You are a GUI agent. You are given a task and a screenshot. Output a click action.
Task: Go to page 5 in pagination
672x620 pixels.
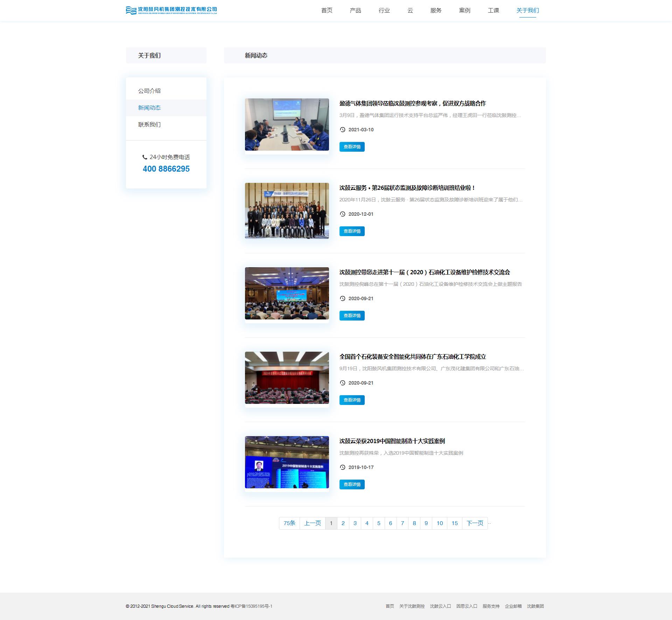pyautogui.click(x=379, y=523)
